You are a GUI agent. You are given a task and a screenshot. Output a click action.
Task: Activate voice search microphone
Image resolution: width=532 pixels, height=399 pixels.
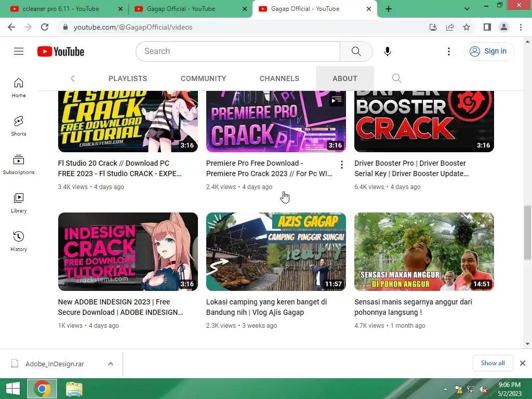click(387, 51)
